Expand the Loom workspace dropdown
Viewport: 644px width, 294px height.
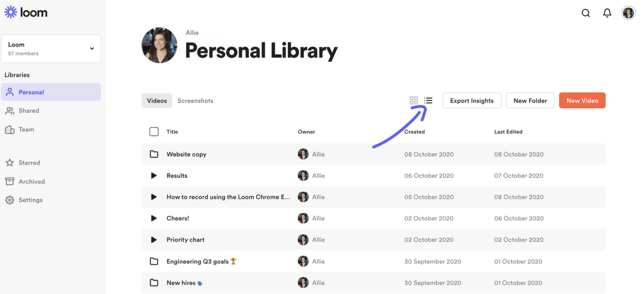(51, 49)
